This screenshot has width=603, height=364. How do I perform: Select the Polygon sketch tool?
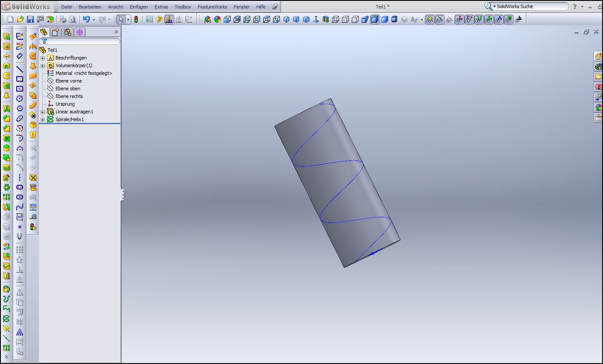(x=20, y=108)
